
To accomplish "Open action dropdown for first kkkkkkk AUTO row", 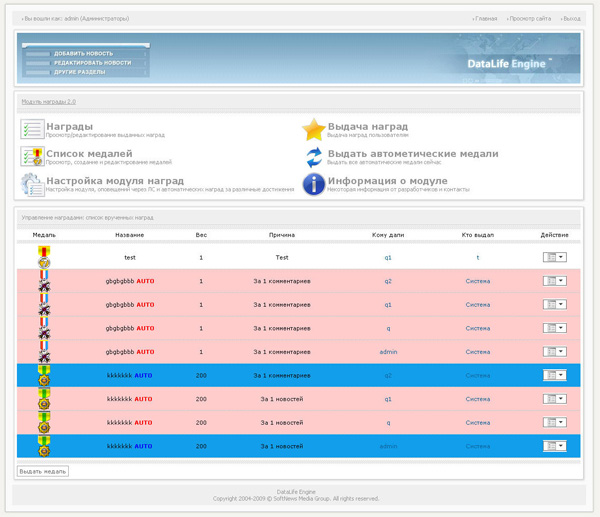I will [554, 375].
